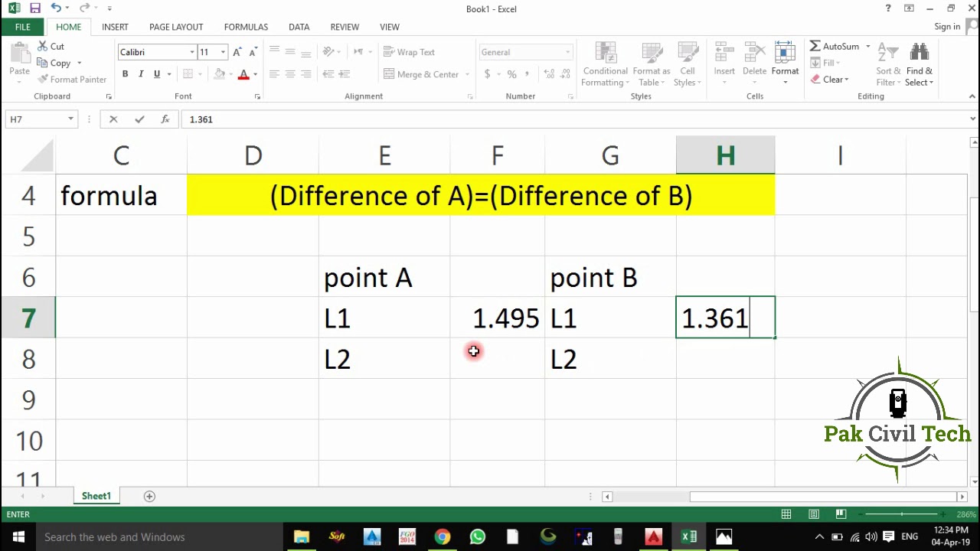Confirm entry with formula bar checkmark
This screenshot has height=551, width=980.
pyautogui.click(x=139, y=119)
